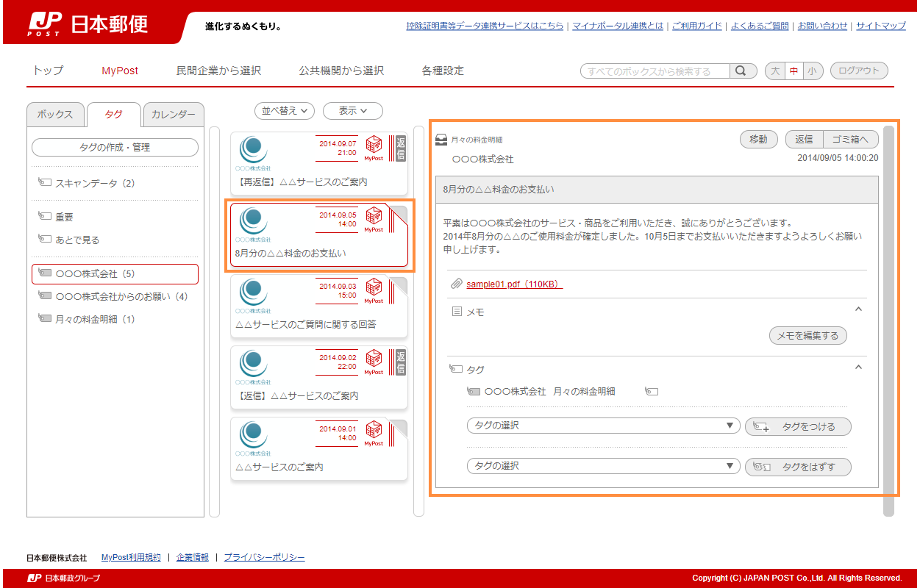Click the tag icon beside ○○○株式会社からのお願い
Image resolution: width=920 pixels, height=588 pixels.
tap(45, 296)
